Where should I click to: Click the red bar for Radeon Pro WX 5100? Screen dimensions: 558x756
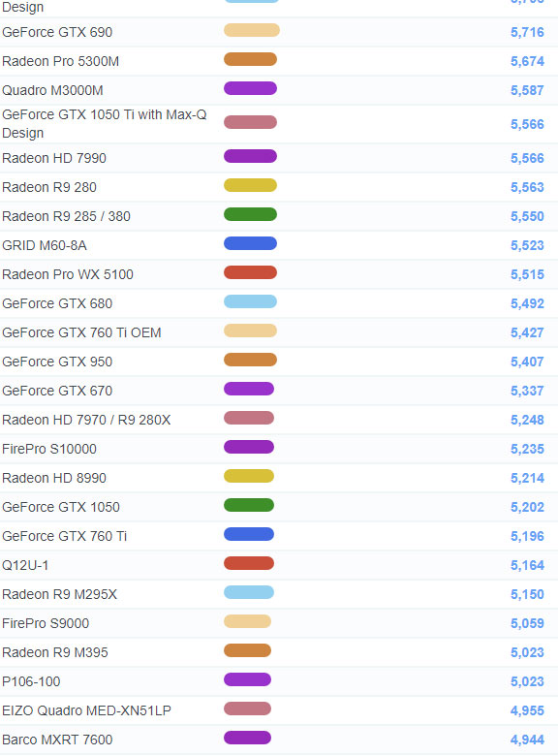pyautogui.click(x=250, y=272)
